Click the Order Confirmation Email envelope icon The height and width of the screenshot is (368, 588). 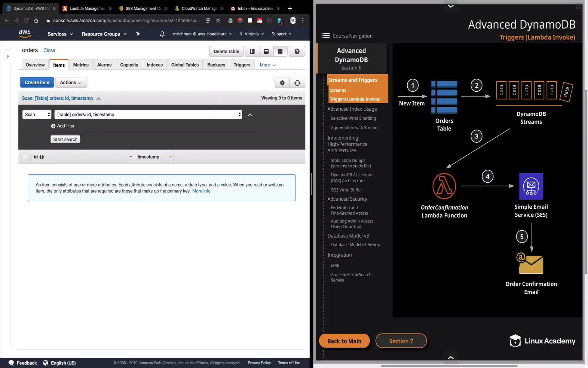coord(530,263)
